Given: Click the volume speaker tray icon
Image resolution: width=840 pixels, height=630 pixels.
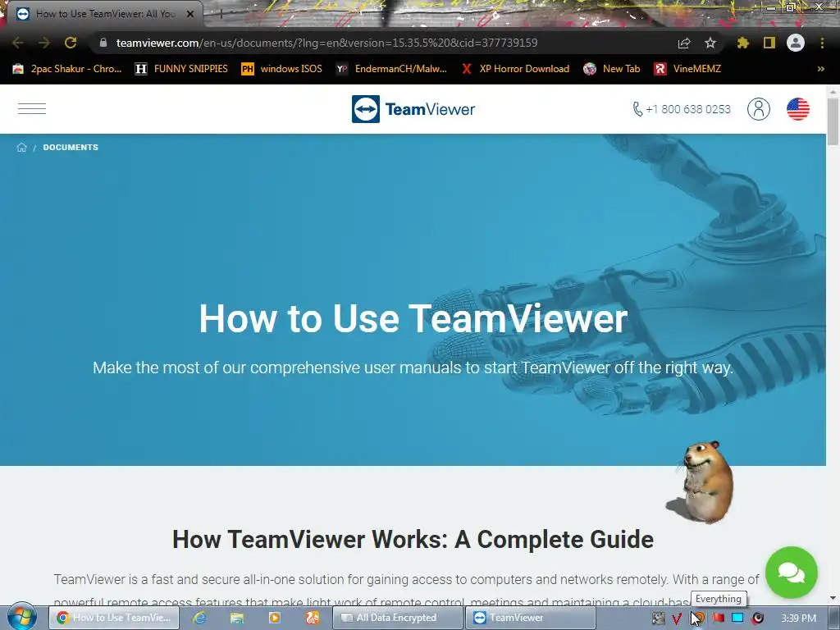Looking at the screenshot, I should tap(757, 619).
